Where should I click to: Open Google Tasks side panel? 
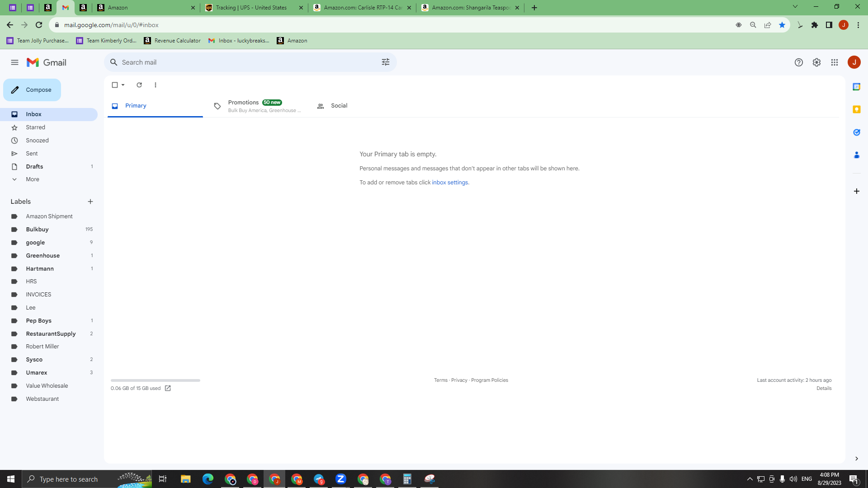click(856, 132)
